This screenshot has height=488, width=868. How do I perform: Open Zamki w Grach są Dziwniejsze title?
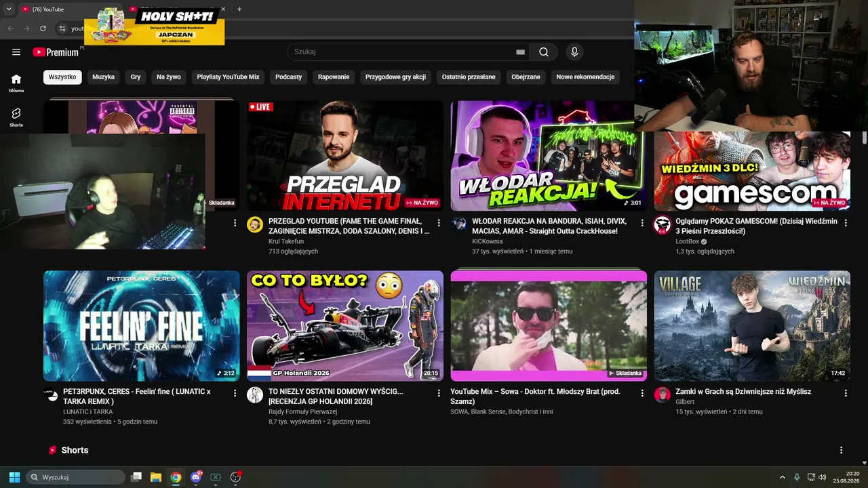(x=743, y=392)
